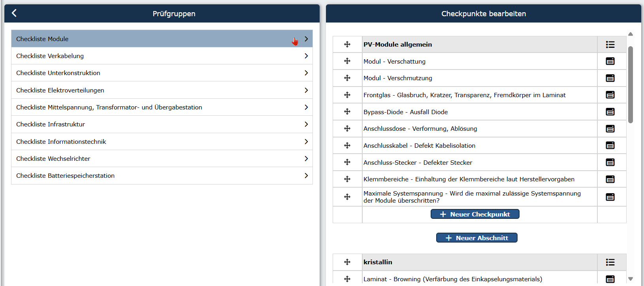Click move handle of Klemmbereiche row

347,179
